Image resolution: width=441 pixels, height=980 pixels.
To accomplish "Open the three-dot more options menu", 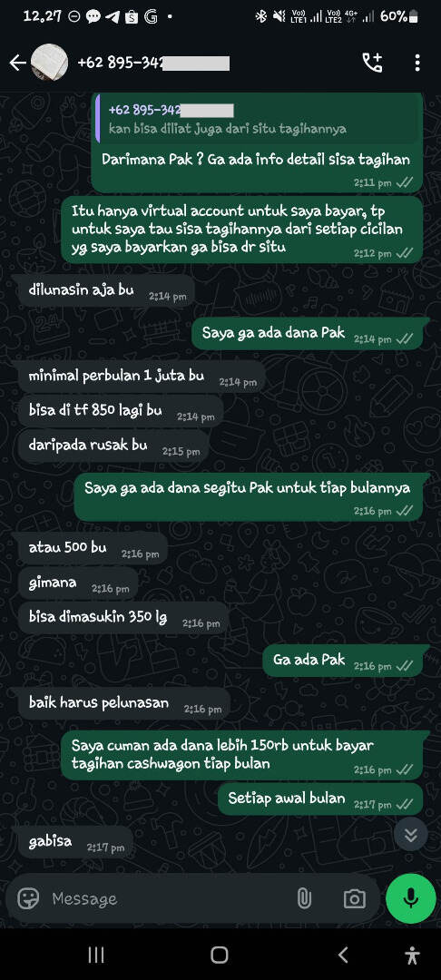I will click(417, 63).
